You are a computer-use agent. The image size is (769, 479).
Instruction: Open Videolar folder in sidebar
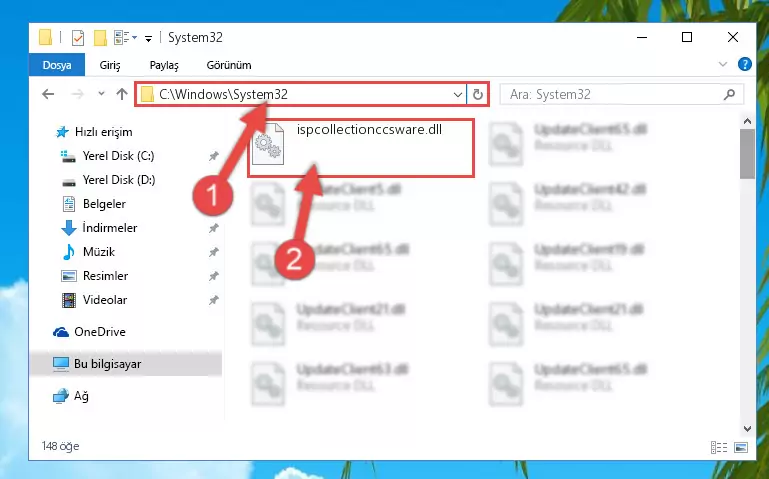point(104,300)
